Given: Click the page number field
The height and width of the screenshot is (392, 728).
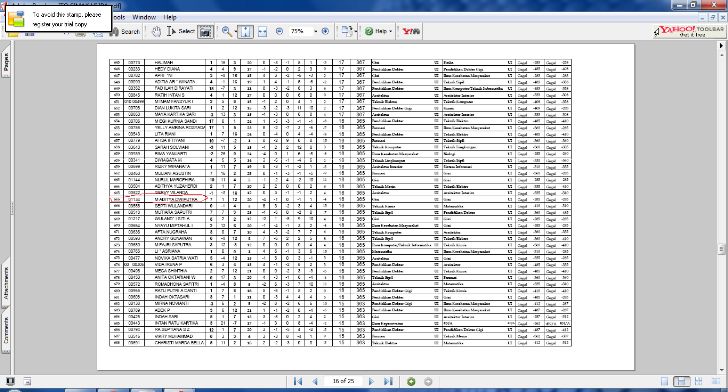Looking at the screenshot, I should [x=343, y=381].
